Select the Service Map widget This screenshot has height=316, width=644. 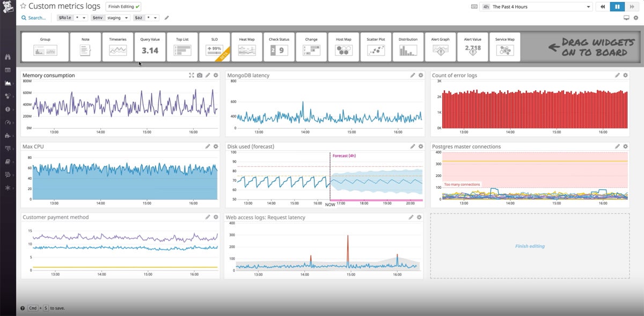click(x=504, y=47)
